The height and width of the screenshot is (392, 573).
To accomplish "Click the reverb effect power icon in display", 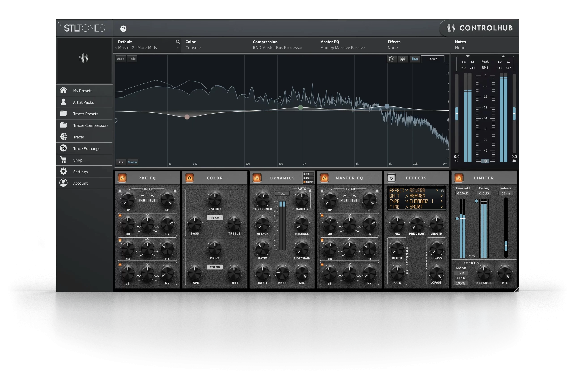I will pyautogui.click(x=442, y=191).
